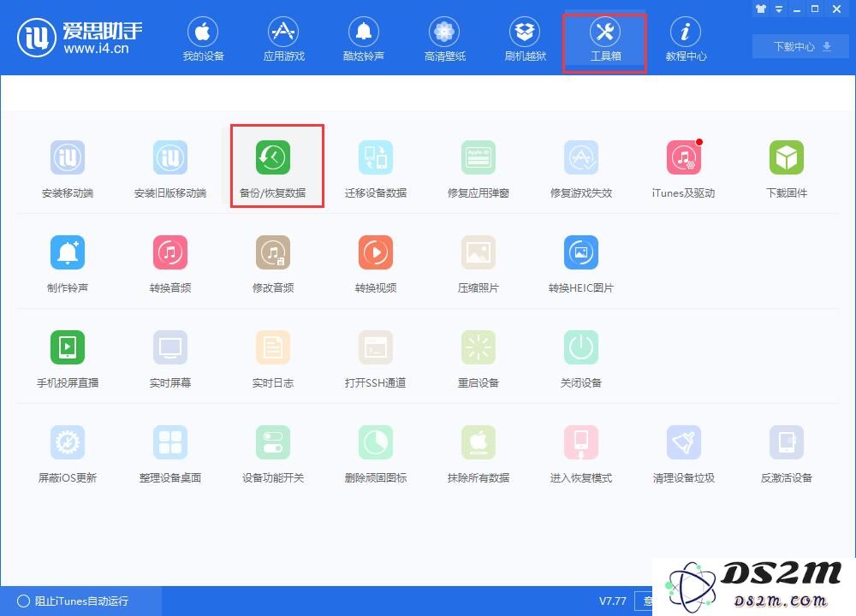Open 安装旧版移动端 tool
Screen dimensions: 856x616
click(170, 169)
